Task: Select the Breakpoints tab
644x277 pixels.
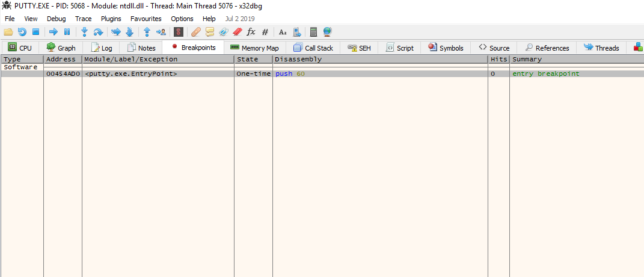Action: tap(193, 48)
